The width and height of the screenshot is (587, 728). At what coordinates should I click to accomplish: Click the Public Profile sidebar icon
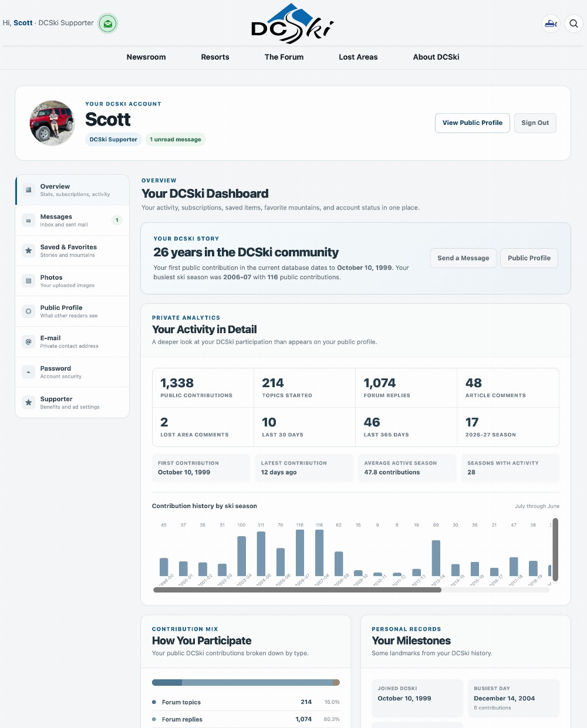tap(28, 311)
